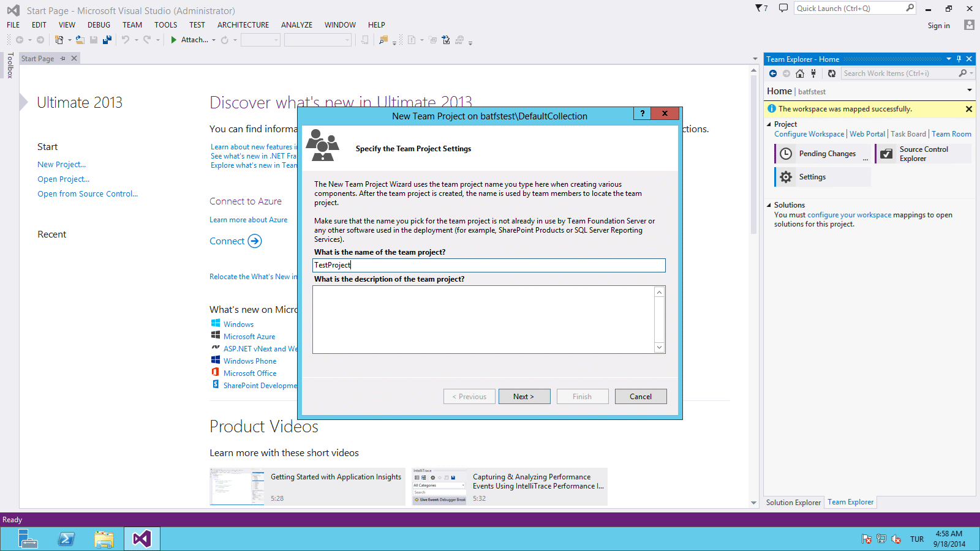
Task: Click the Connect to Team Projects plug icon
Action: click(813, 73)
